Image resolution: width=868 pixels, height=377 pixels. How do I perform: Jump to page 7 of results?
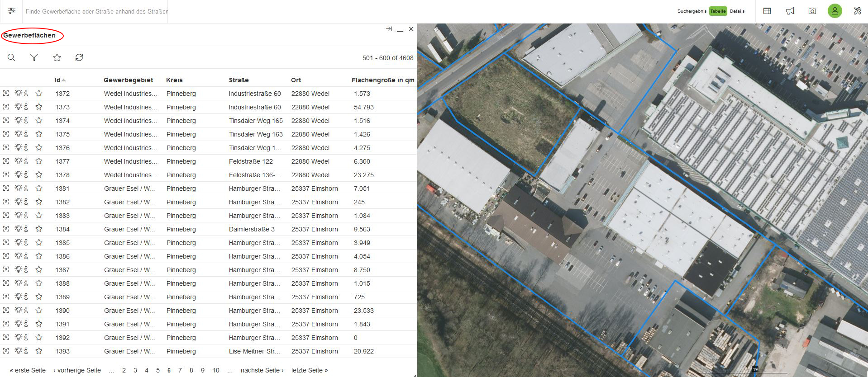[x=180, y=370]
